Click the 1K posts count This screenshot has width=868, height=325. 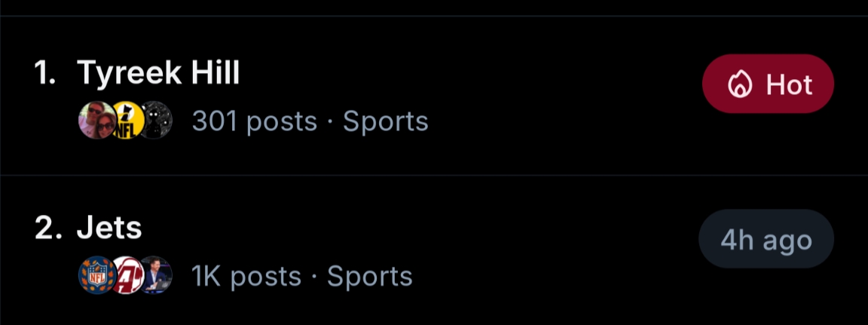pos(246,277)
